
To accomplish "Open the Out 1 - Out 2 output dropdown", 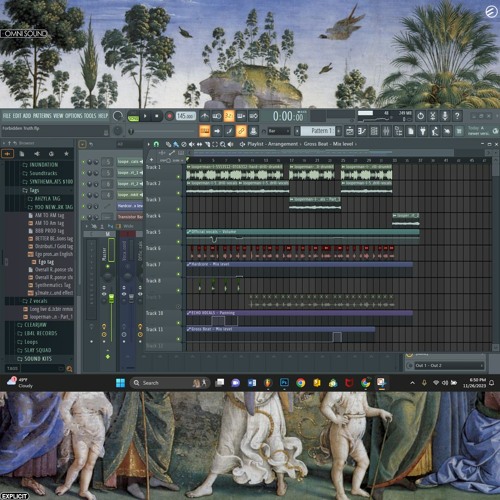I will click(x=449, y=366).
